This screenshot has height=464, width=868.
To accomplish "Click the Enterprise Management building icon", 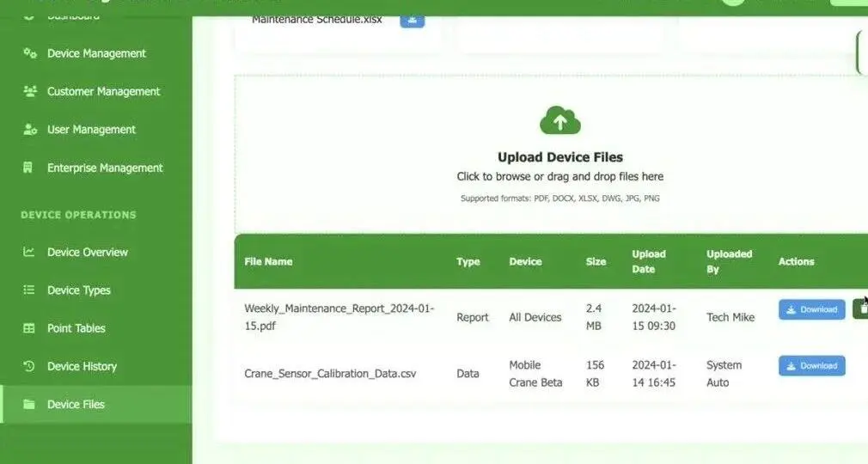I will pyautogui.click(x=28, y=168).
